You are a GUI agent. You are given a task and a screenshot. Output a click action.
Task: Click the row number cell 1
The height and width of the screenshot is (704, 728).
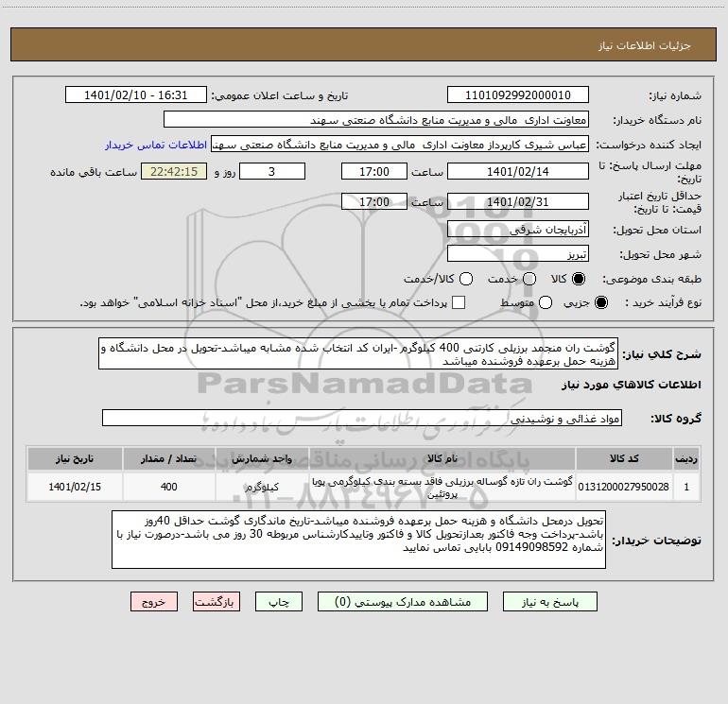[686, 487]
